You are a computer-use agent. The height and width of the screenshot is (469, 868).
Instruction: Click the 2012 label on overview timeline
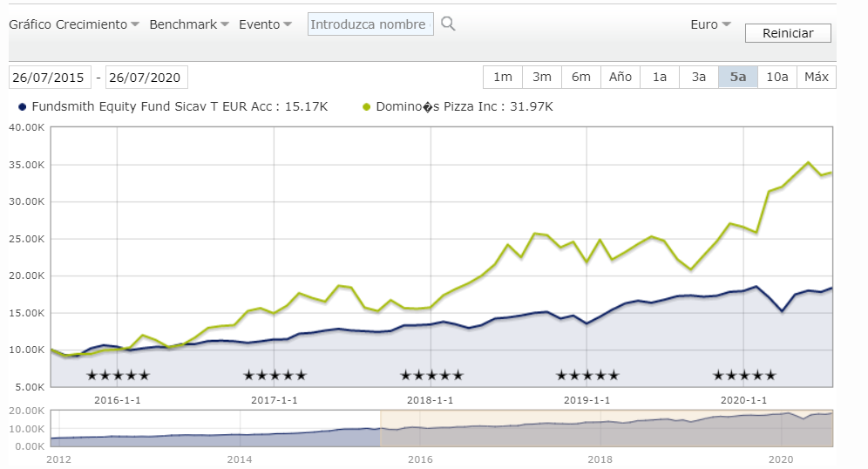pyautogui.click(x=58, y=459)
